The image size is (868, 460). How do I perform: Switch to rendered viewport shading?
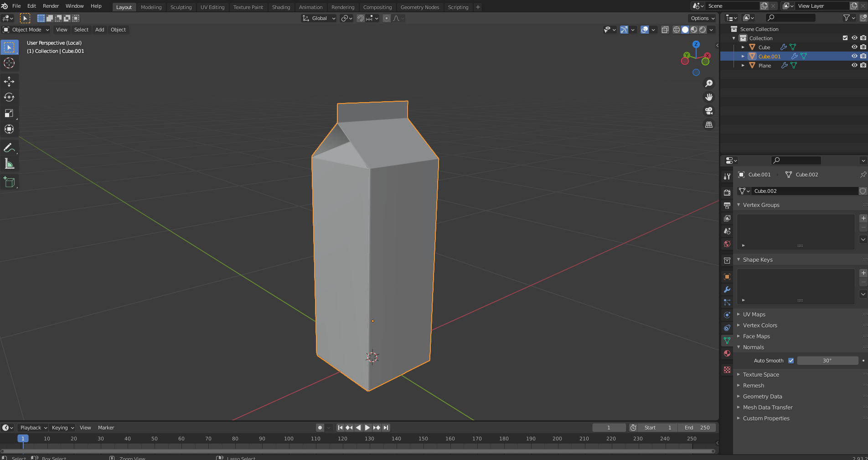703,30
